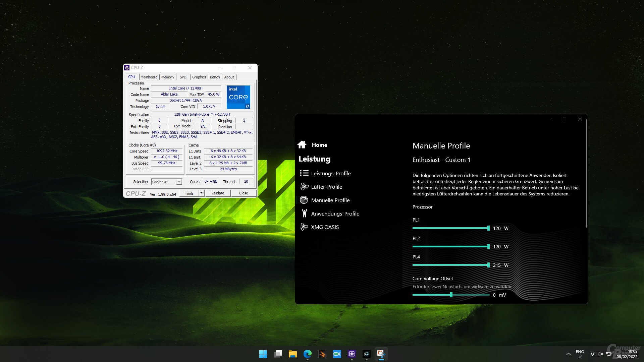644x362 pixels.
Task: Click the Enthusiast - Custom 1 profile title
Action: (441, 160)
